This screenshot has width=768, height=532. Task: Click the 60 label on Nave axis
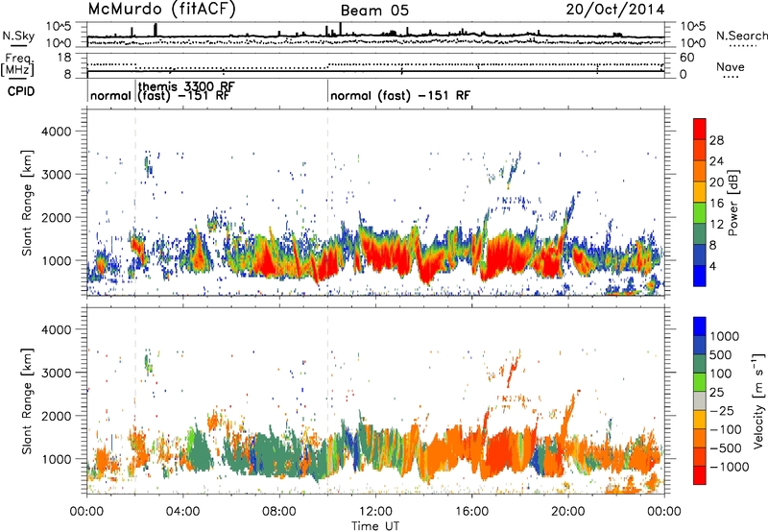point(686,58)
